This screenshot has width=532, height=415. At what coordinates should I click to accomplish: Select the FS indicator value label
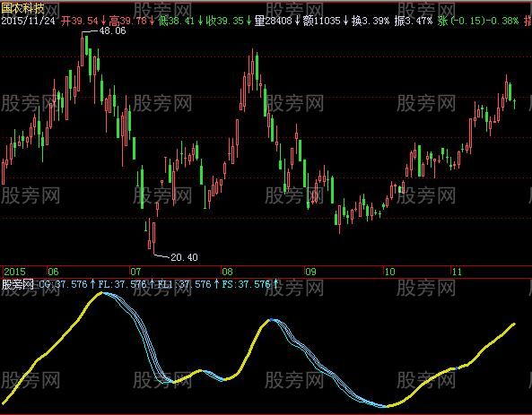pyautogui.click(x=247, y=284)
